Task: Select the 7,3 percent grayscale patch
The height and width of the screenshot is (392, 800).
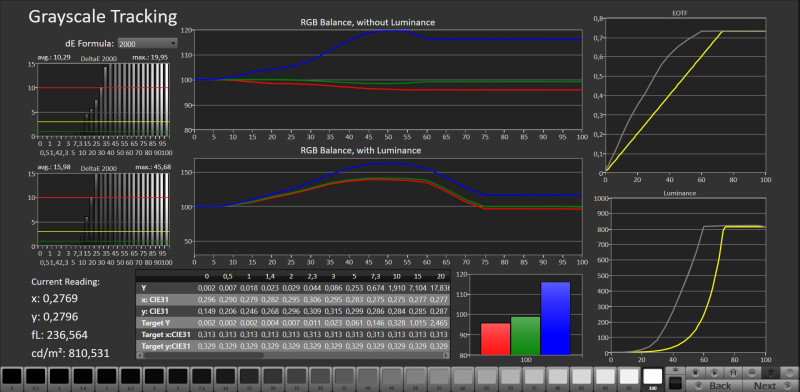Action: tap(202, 379)
